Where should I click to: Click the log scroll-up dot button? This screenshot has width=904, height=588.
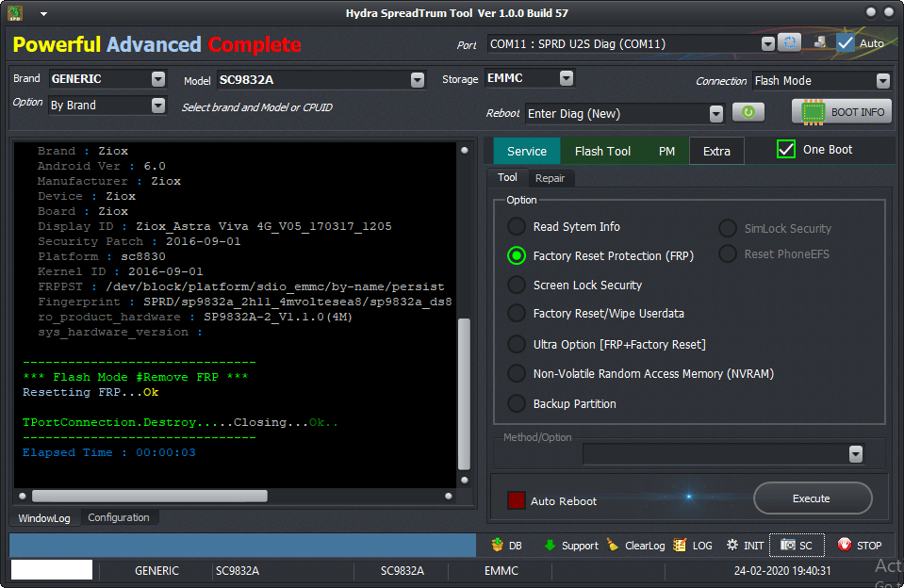point(464,151)
